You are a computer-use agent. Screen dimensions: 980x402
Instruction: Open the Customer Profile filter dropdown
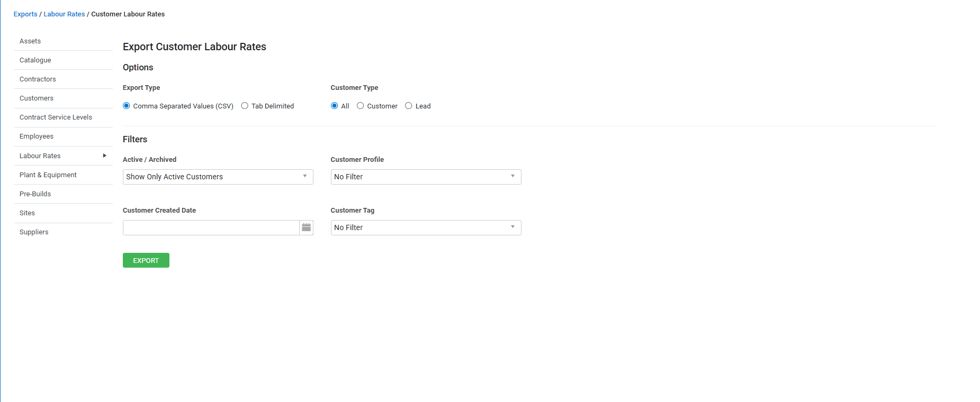(x=426, y=177)
